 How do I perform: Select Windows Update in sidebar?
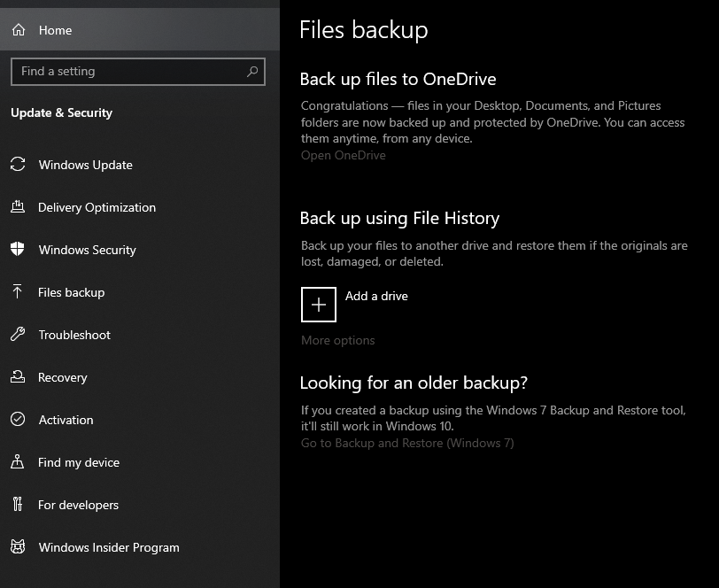tap(140, 165)
